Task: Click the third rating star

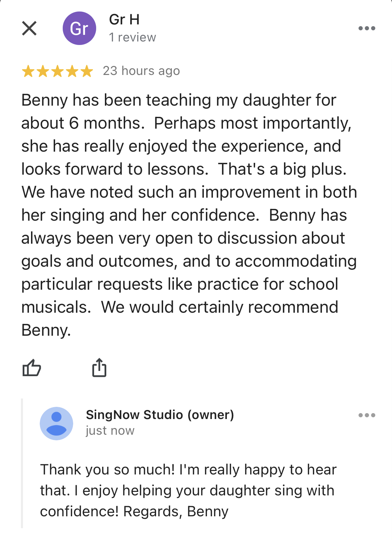Action: point(57,71)
